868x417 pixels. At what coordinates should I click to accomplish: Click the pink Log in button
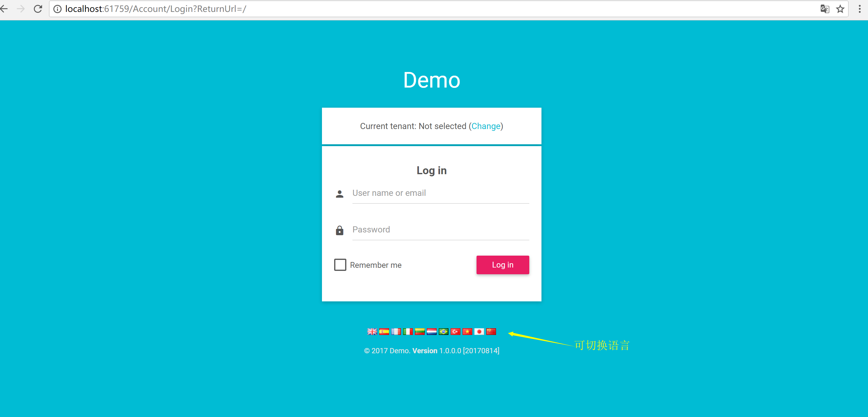[x=502, y=264]
